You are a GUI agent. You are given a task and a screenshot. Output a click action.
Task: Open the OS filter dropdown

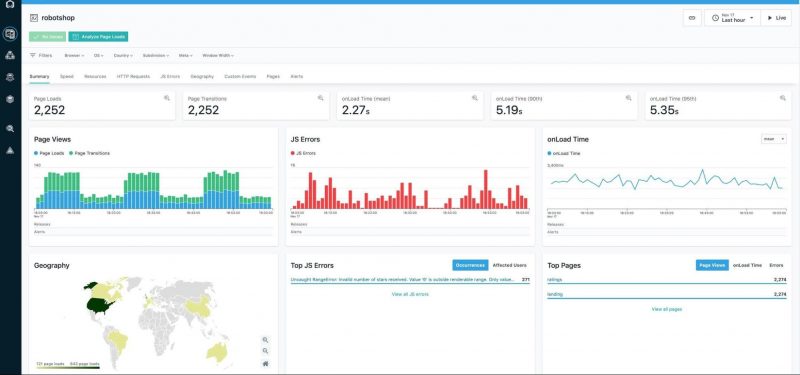[98, 55]
